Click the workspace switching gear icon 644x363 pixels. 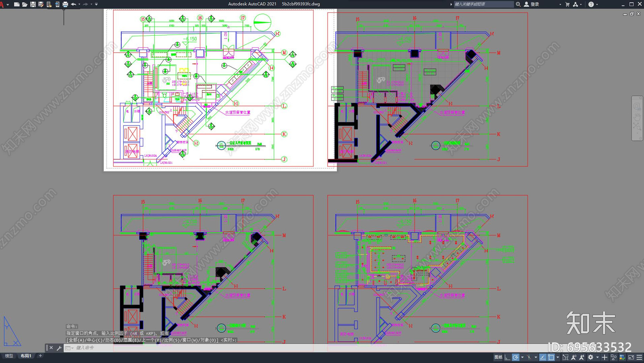point(590,357)
